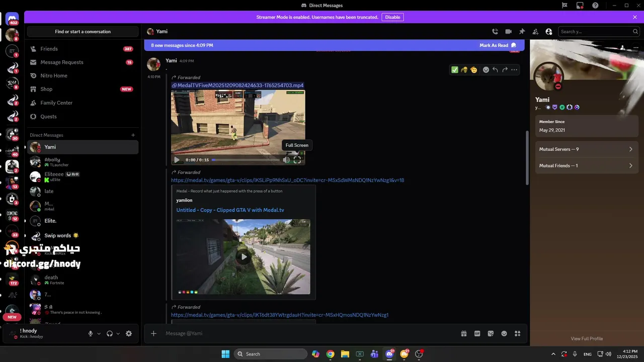This screenshot has height=362, width=644.
Task: Expand Mutual Servers — 9
Action: pyautogui.click(x=586, y=149)
